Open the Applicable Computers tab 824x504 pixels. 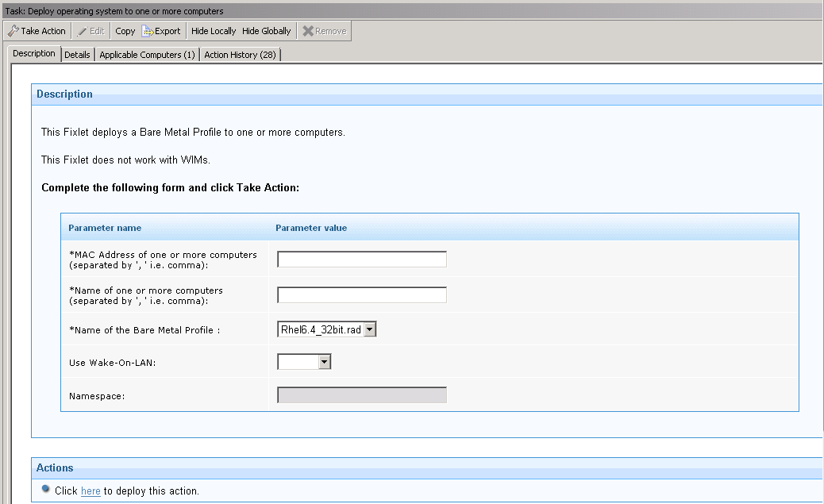(x=147, y=54)
